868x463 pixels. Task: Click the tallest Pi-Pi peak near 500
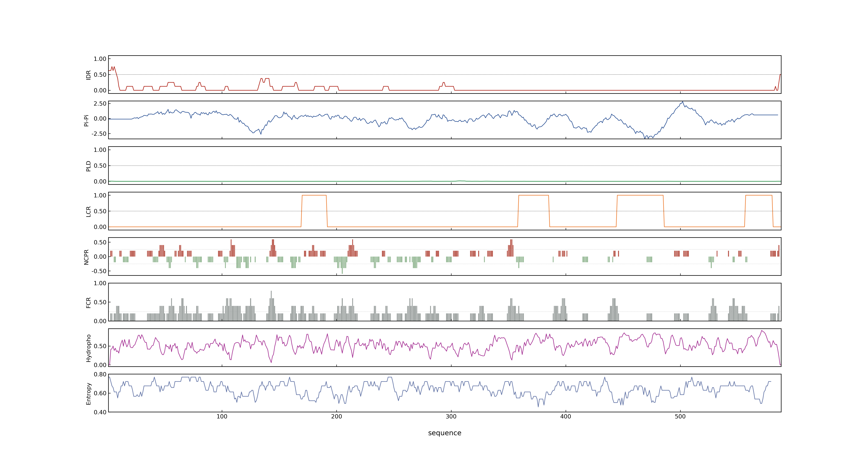pyautogui.click(x=683, y=102)
